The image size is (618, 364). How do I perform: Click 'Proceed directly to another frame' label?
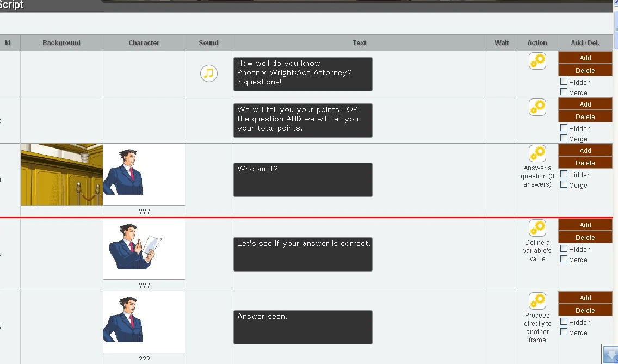[x=537, y=328]
